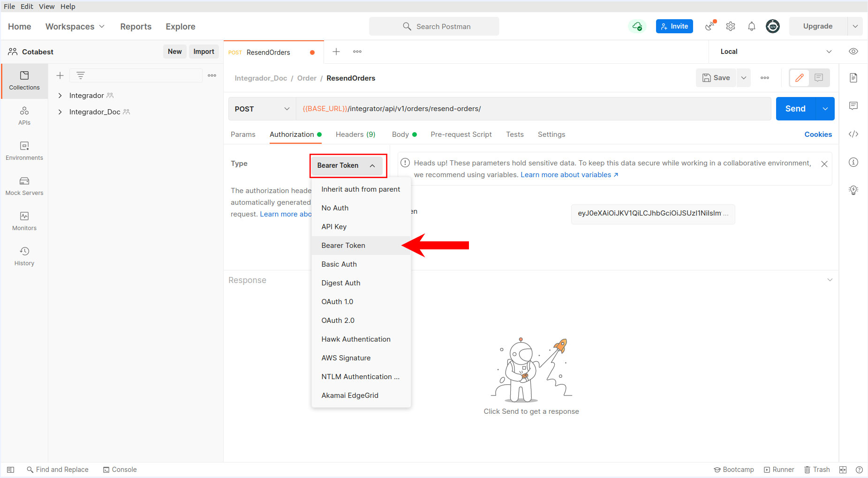The image size is (868, 478).
Task: Follow Learn more about variables link
Action: pos(569,175)
